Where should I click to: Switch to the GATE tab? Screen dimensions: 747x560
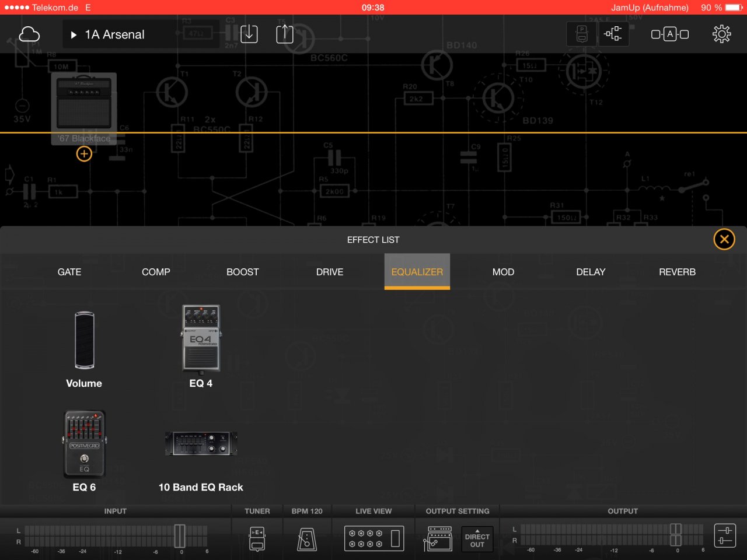(x=69, y=272)
